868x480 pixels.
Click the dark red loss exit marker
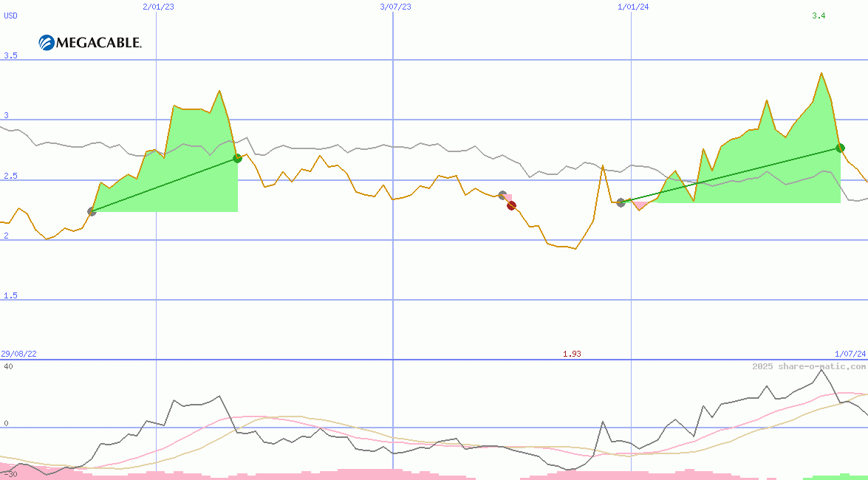pyautogui.click(x=511, y=206)
